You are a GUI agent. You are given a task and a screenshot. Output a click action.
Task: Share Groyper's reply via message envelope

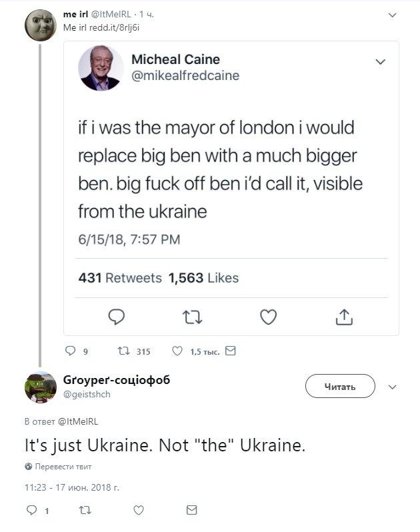coord(192,510)
